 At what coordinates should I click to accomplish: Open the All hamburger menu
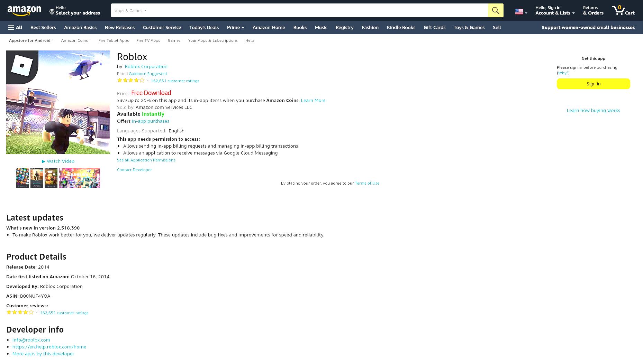pyautogui.click(x=15, y=27)
